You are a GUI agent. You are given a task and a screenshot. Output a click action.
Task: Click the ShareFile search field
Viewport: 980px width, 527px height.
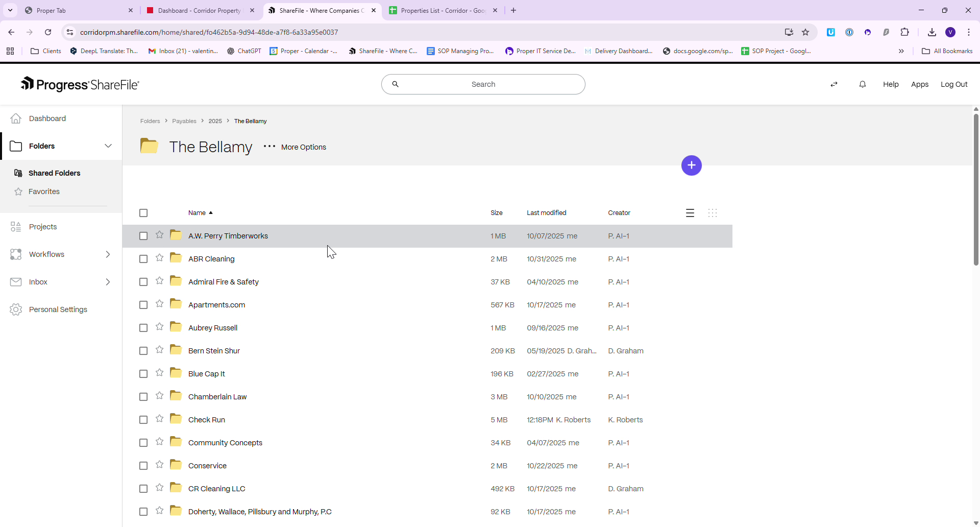[x=483, y=84]
